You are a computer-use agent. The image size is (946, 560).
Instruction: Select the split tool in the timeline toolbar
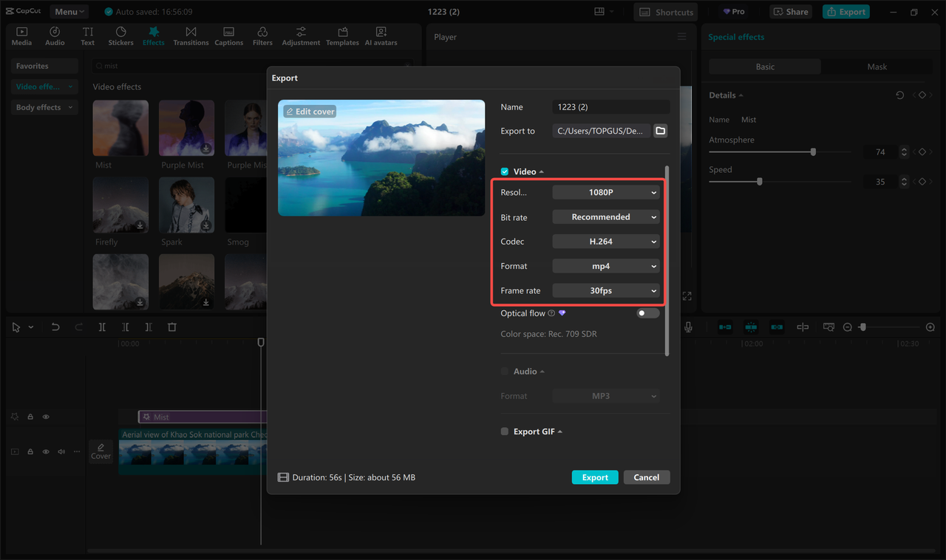pyautogui.click(x=101, y=327)
